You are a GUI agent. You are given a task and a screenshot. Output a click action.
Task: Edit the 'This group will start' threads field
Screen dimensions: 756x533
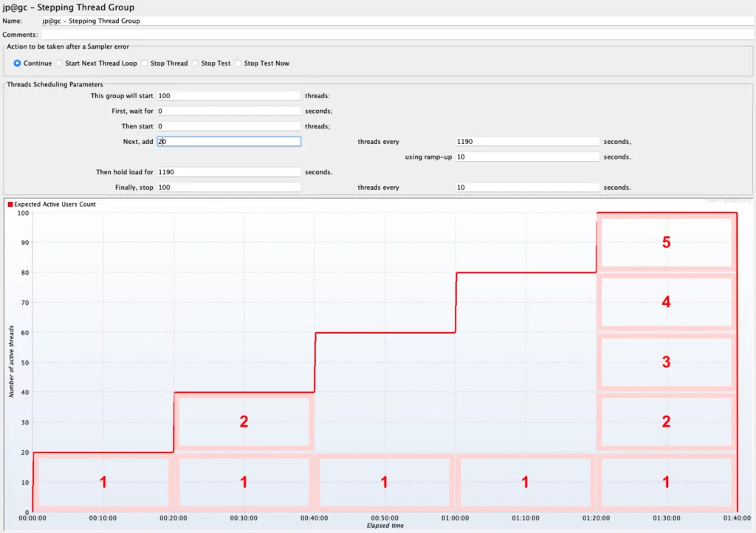click(229, 95)
